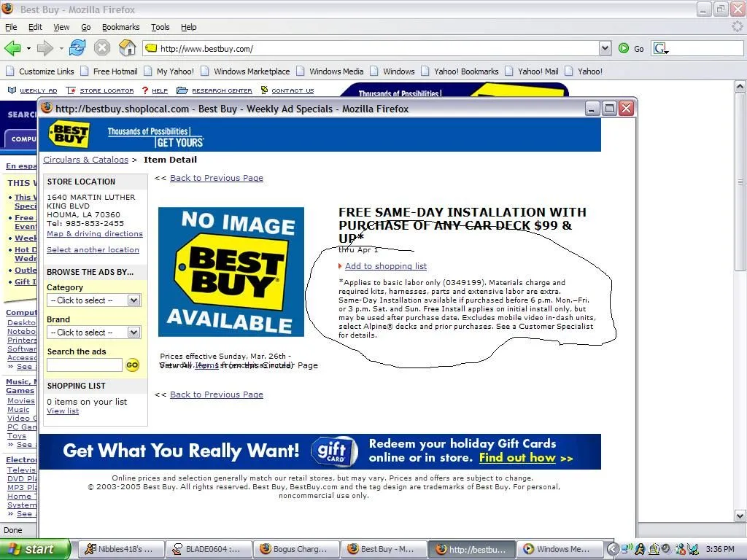Open the Help menu

click(189, 27)
